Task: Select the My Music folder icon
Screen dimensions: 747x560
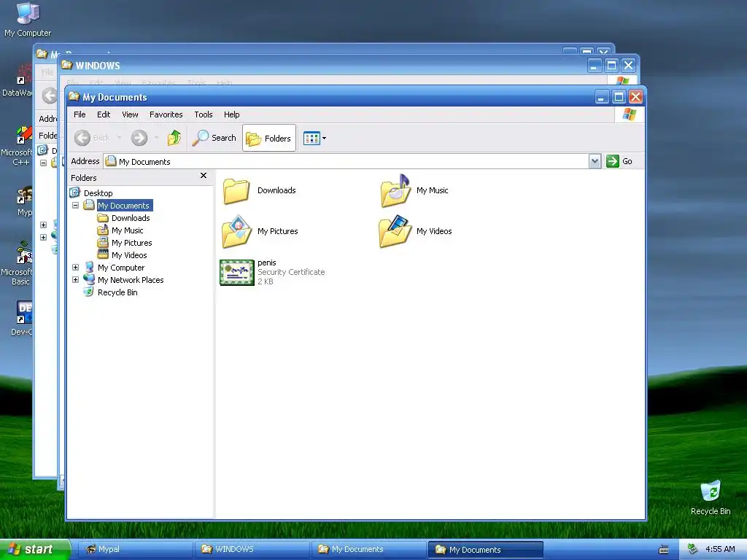Action: (395, 190)
